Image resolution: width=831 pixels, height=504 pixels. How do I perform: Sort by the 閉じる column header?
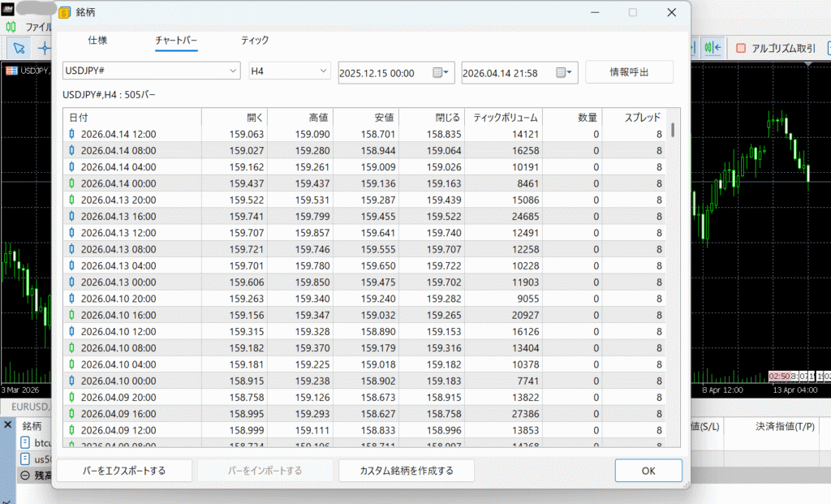pos(432,118)
